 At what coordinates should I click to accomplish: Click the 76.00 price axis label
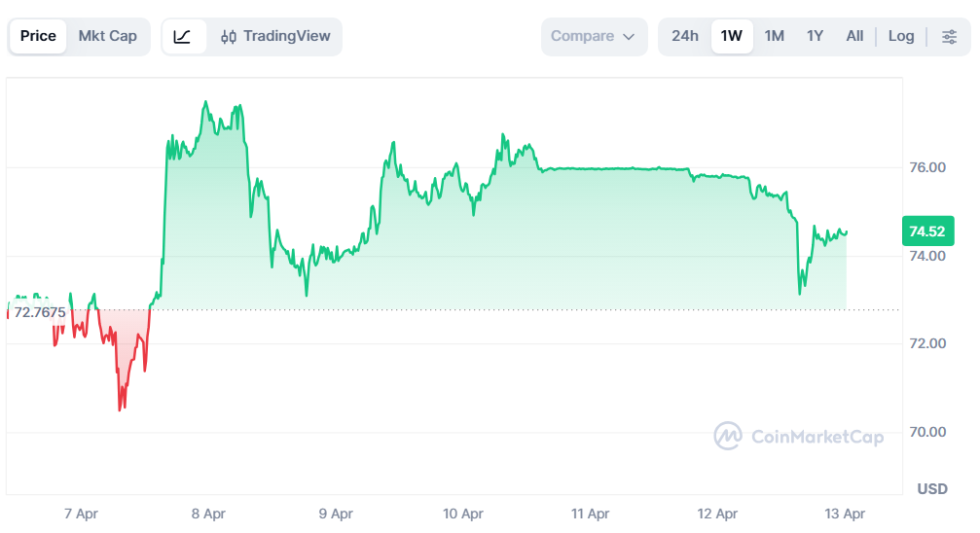click(927, 167)
